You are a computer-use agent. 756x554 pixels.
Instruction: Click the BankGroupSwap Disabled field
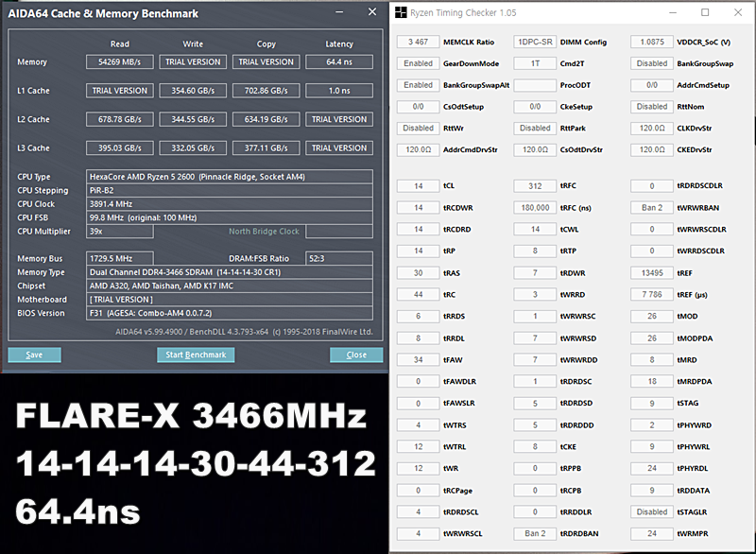pyautogui.click(x=652, y=63)
